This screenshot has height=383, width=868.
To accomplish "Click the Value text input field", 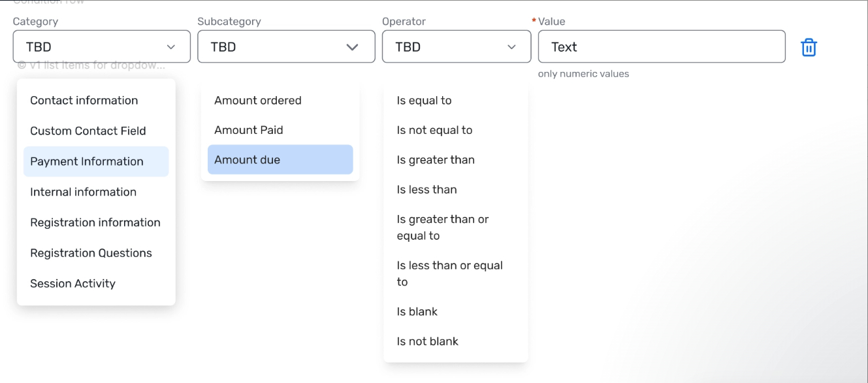I will pyautogui.click(x=661, y=47).
